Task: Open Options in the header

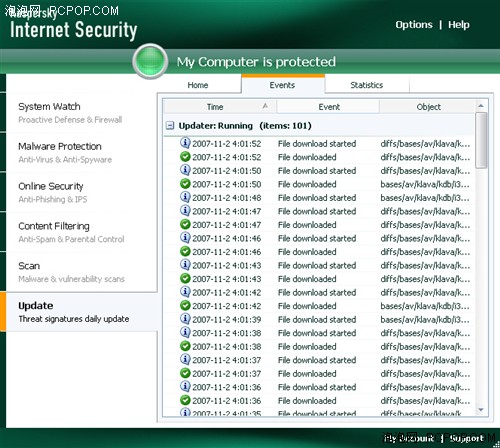Action: point(414,25)
